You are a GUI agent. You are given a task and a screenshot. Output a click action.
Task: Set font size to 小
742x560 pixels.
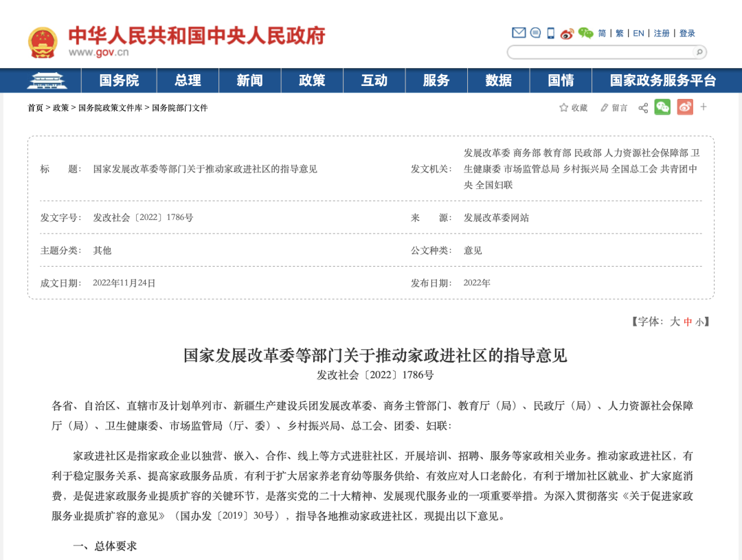pos(699,323)
